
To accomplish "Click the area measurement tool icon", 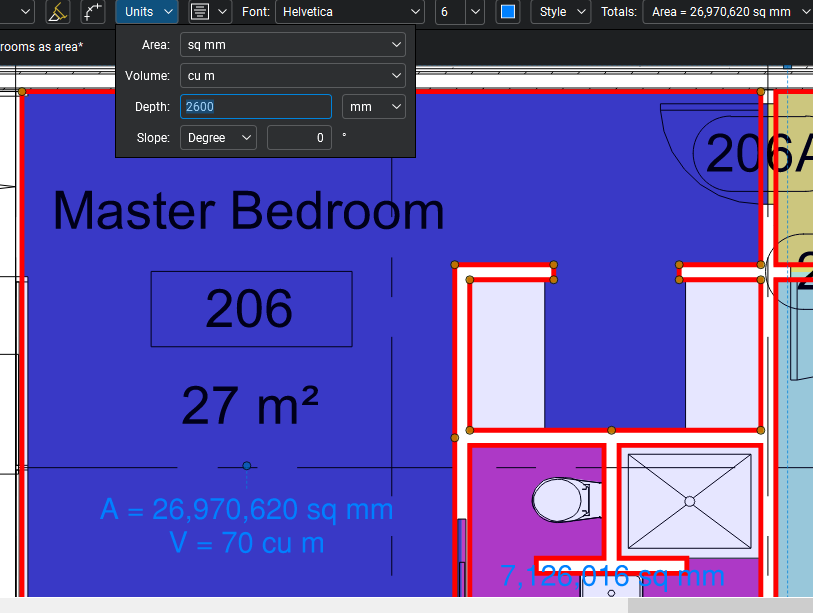I will (x=58, y=12).
